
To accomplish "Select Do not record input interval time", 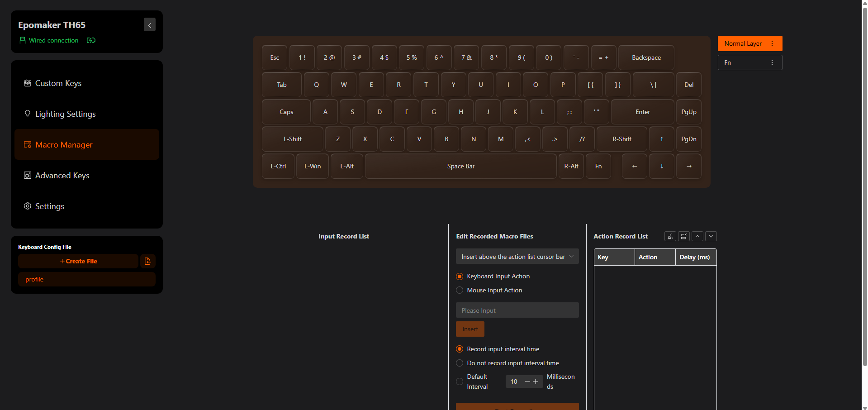I will click(460, 363).
